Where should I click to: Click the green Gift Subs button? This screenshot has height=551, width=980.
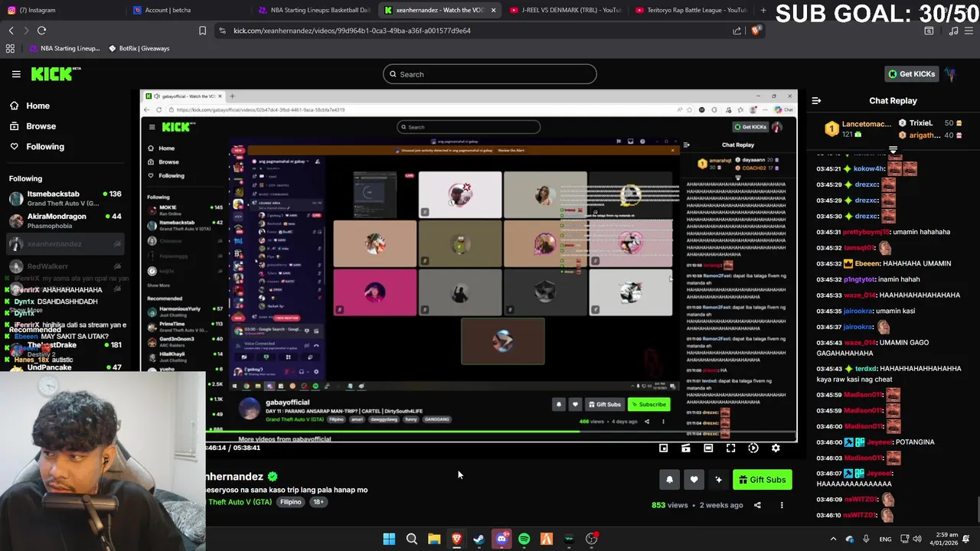763,480
